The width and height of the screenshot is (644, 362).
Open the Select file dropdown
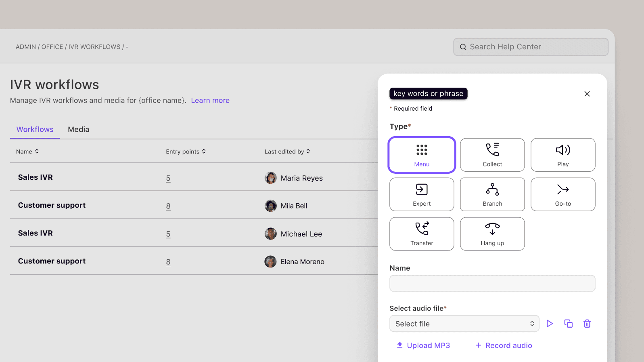point(464,324)
